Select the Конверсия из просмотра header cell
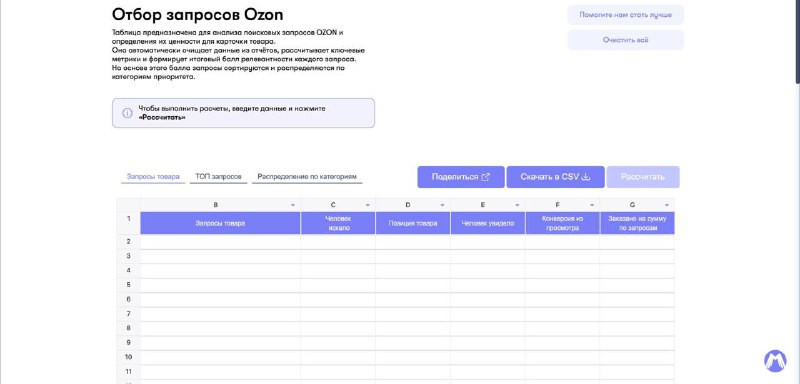 coord(562,223)
